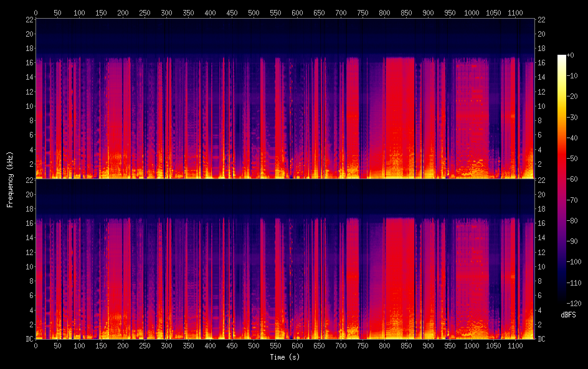Click the dBFS label under the color scale

[568, 315]
